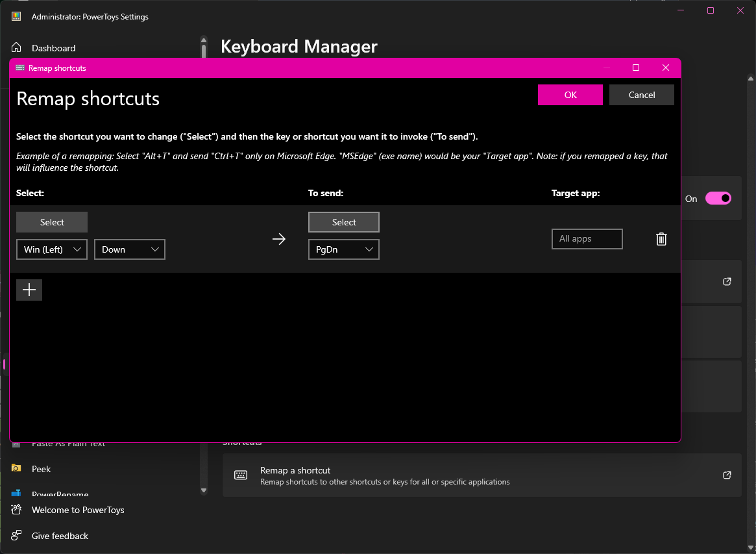Click the Give feedback icon

pos(16,535)
